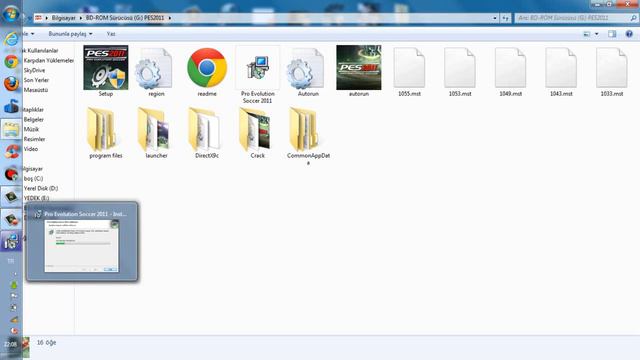Toggle the preview pane icon

pyautogui.click(x=612, y=34)
